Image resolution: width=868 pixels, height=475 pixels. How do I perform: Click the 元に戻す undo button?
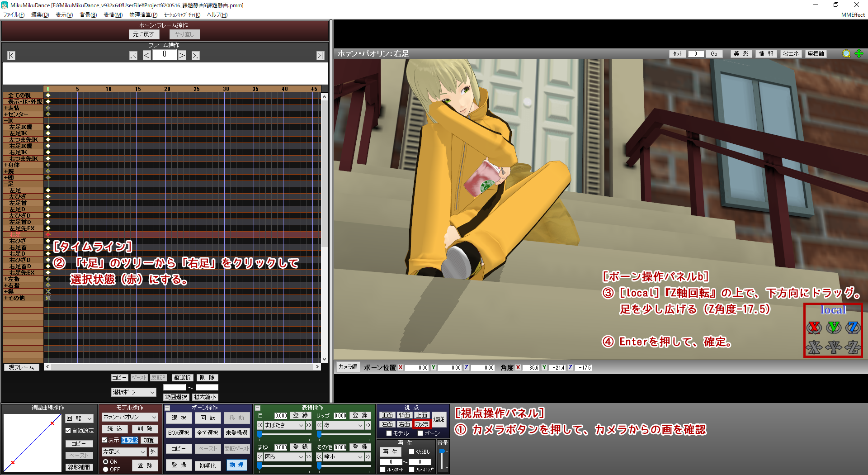pos(144,34)
